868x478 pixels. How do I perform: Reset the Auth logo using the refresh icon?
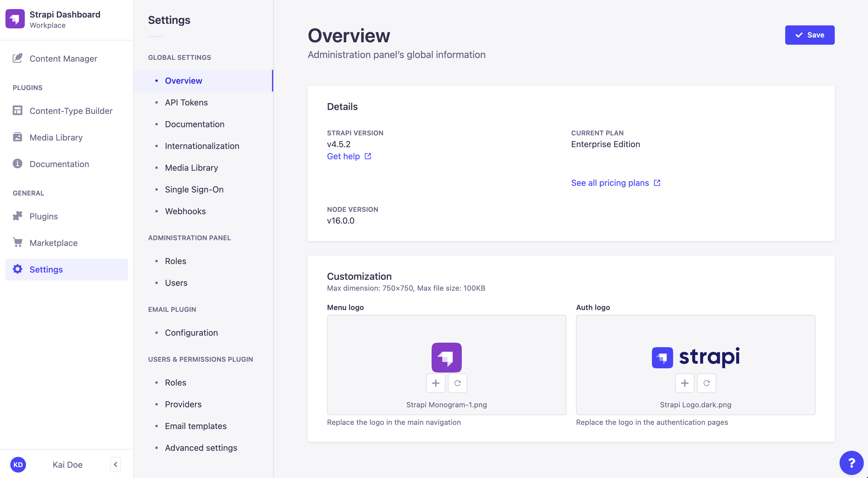[x=706, y=383]
